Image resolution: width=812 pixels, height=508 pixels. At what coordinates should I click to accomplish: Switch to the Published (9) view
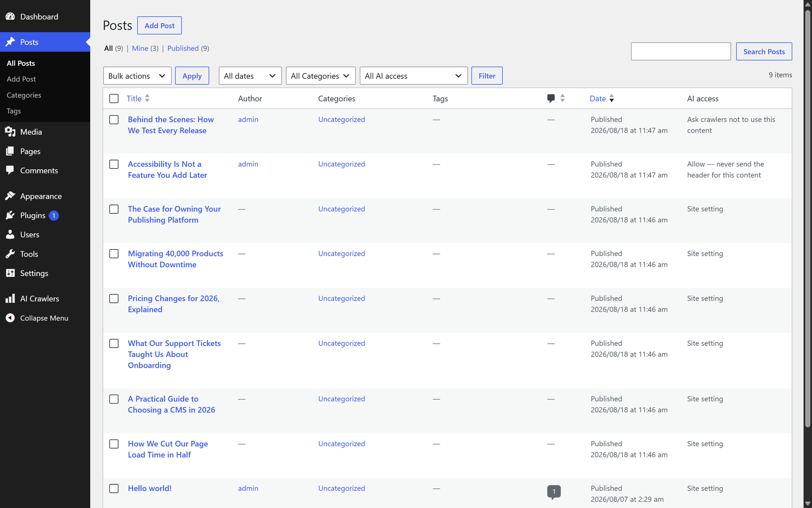tap(188, 48)
